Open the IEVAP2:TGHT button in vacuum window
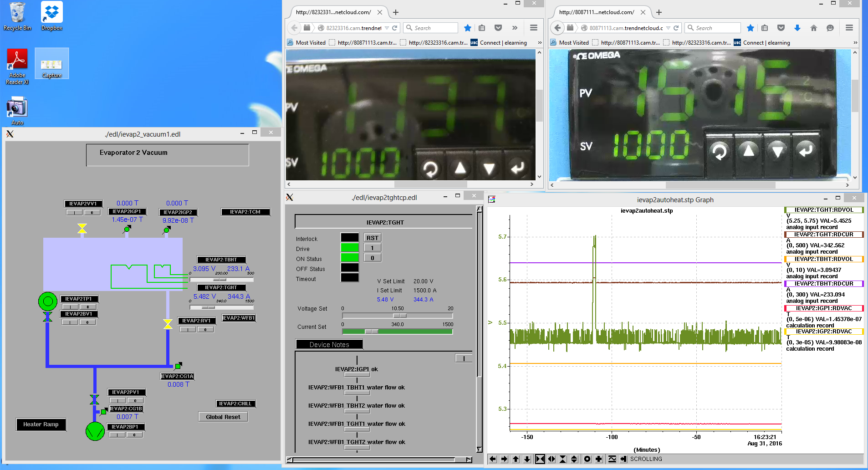This screenshot has width=868, height=470. [221, 287]
